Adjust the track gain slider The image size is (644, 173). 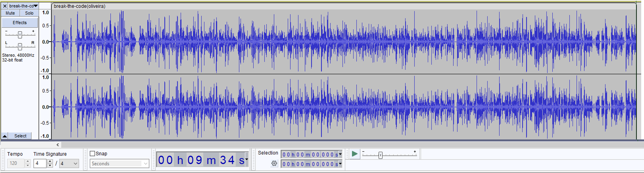pyautogui.click(x=20, y=34)
